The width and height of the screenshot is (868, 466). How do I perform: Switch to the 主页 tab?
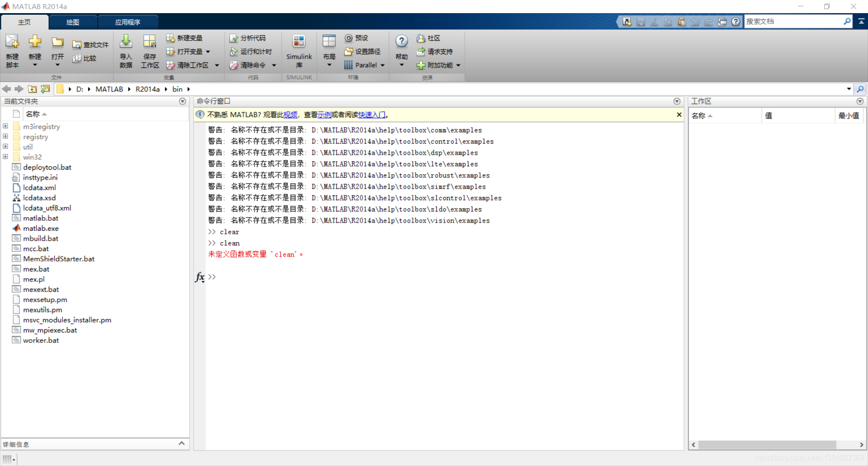tap(24, 22)
